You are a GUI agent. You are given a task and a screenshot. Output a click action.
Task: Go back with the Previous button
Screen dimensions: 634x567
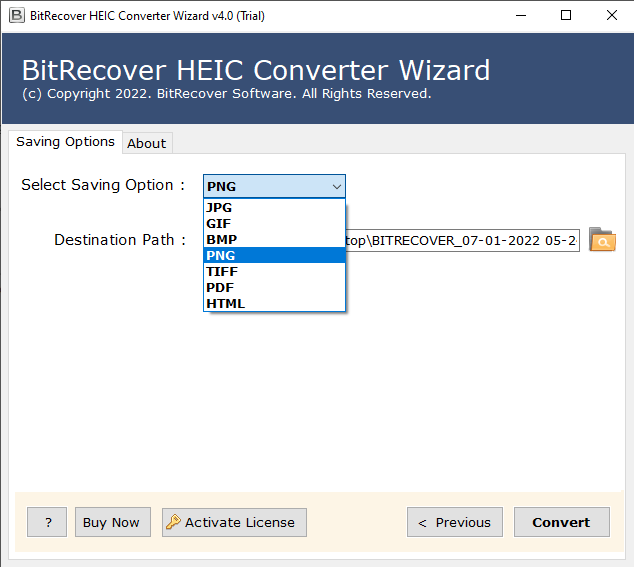point(454,522)
